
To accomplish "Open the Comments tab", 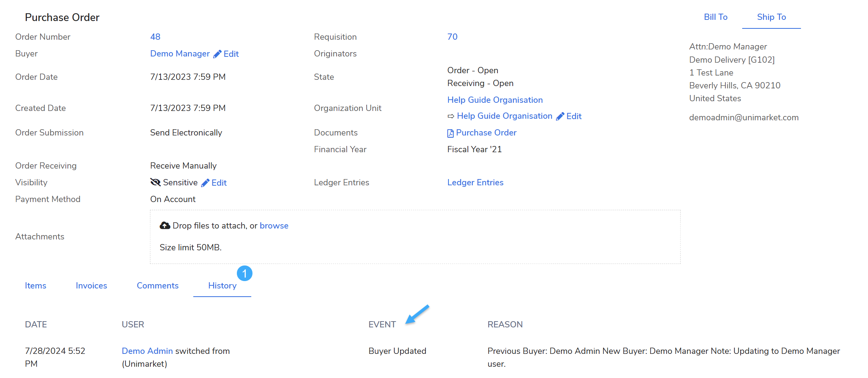I will pyautogui.click(x=157, y=286).
